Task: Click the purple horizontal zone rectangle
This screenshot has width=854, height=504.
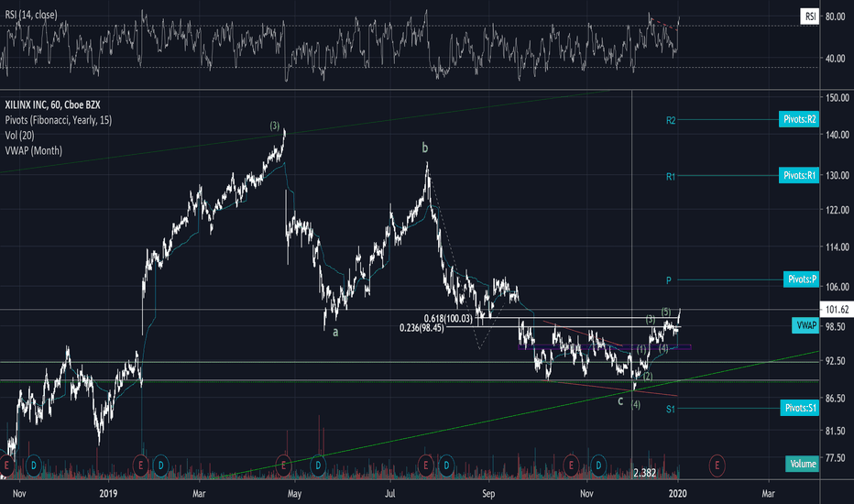Action: tap(605, 347)
